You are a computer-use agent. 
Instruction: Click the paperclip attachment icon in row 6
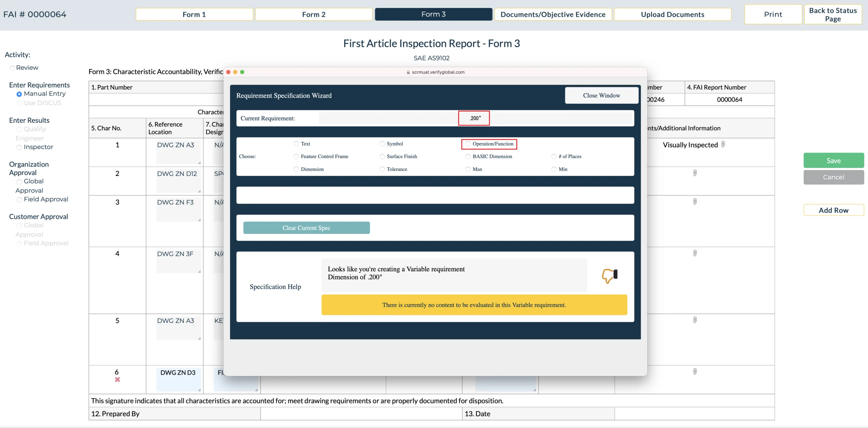pyautogui.click(x=695, y=372)
